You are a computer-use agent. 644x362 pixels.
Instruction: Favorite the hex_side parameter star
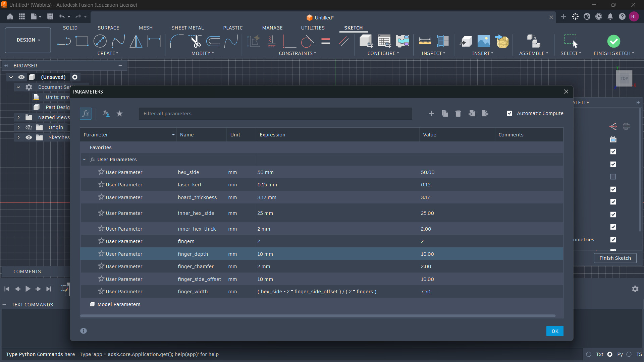pos(101,172)
